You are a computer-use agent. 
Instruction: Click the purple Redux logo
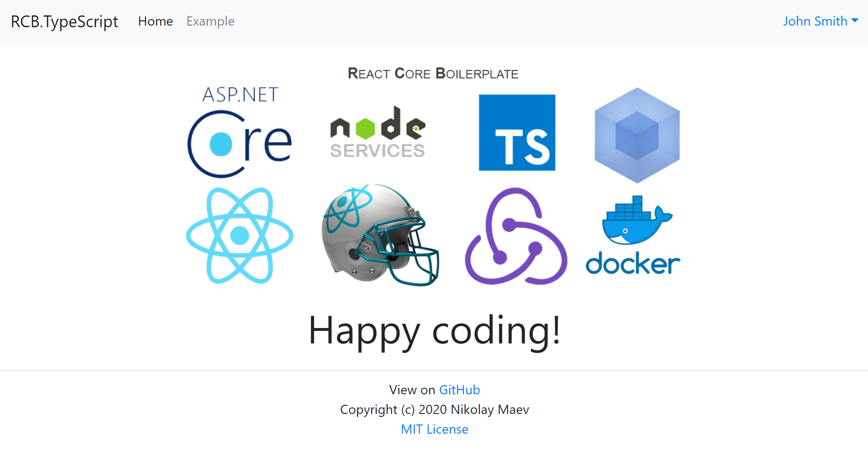click(516, 236)
